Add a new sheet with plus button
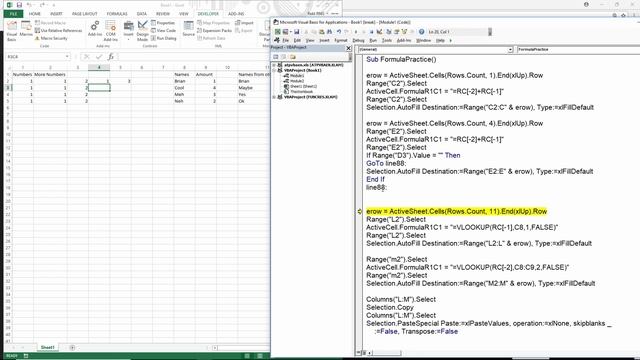The width and height of the screenshot is (640, 360). [x=72, y=348]
